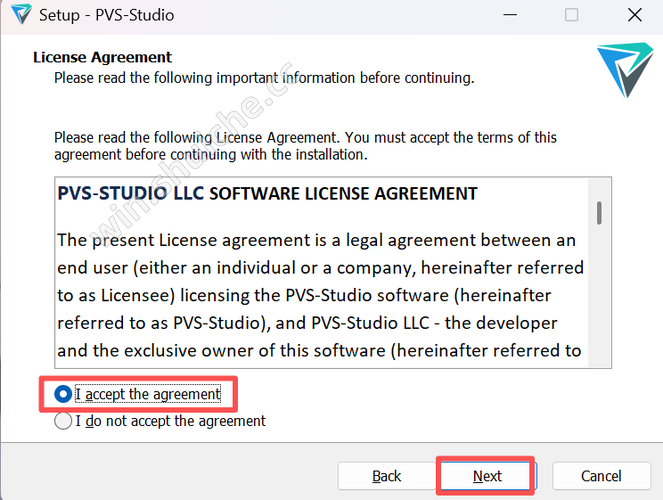The image size is (663, 500).
Task: Click the license text scrollbar thumb
Action: tap(599, 212)
